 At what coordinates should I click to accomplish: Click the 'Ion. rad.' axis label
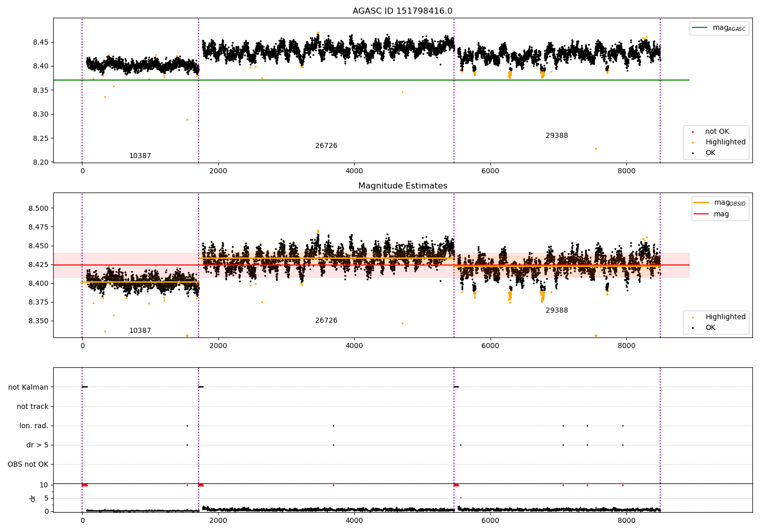[x=34, y=426]
